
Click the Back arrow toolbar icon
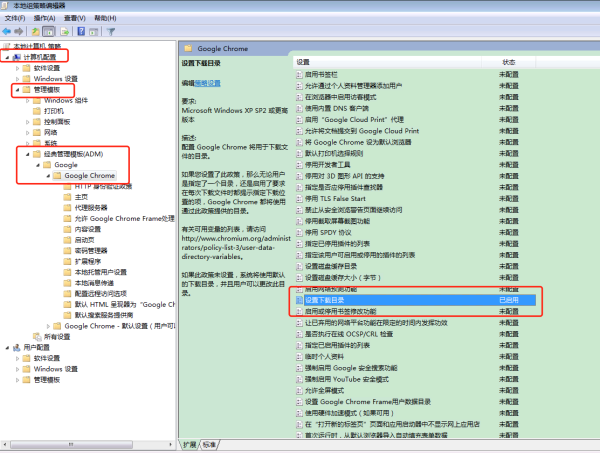tap(9, 31)
